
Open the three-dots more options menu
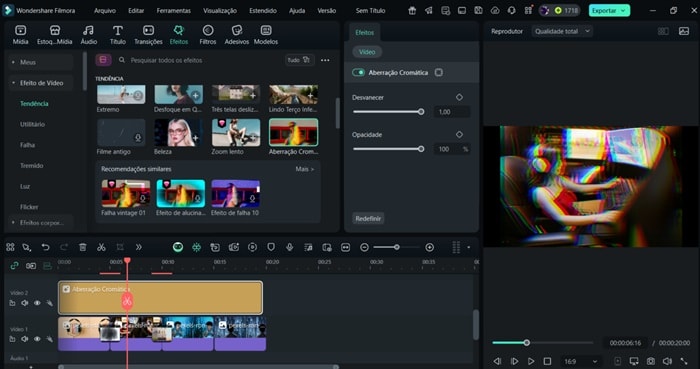(325, 60)
